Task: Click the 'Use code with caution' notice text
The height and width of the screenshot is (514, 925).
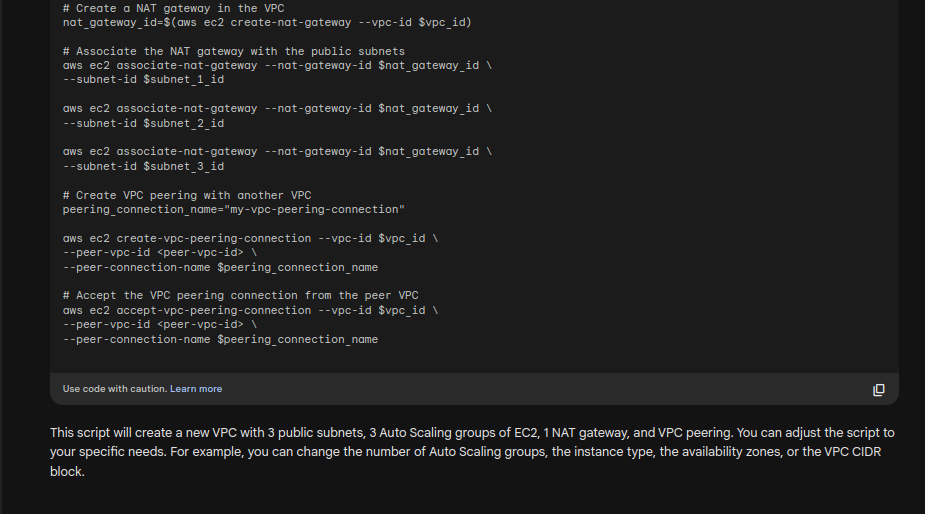Action: (x=115, y=389)
